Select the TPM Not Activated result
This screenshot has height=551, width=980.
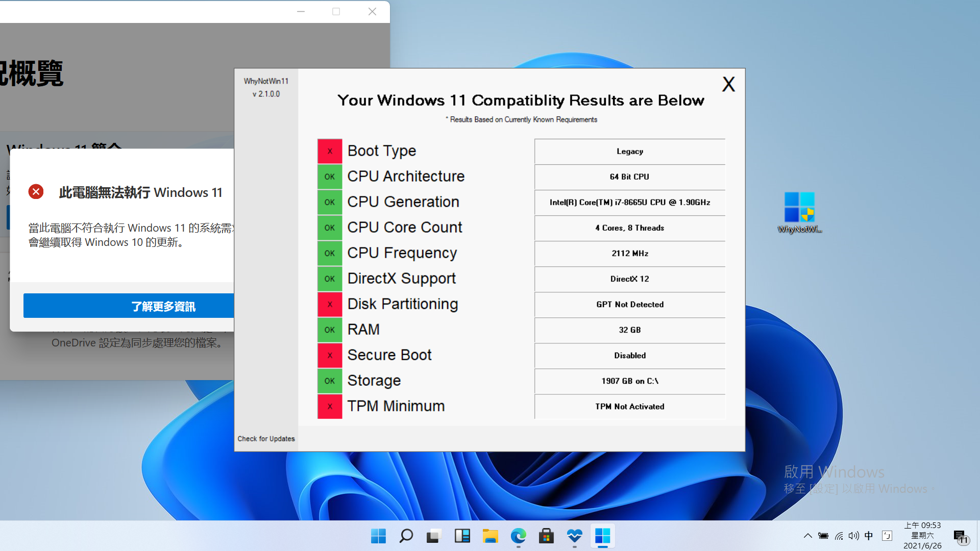tap(630, 407)
